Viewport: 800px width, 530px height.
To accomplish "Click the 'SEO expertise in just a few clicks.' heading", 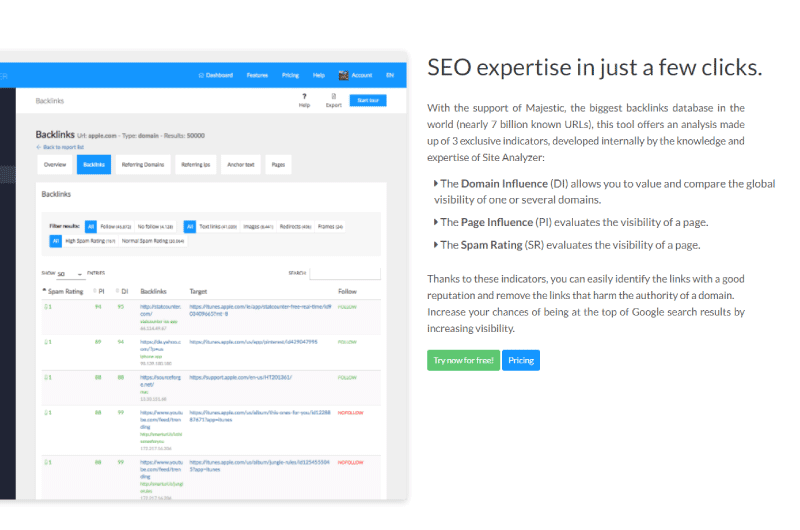I will pyautogui.click(x=595, y=67).
